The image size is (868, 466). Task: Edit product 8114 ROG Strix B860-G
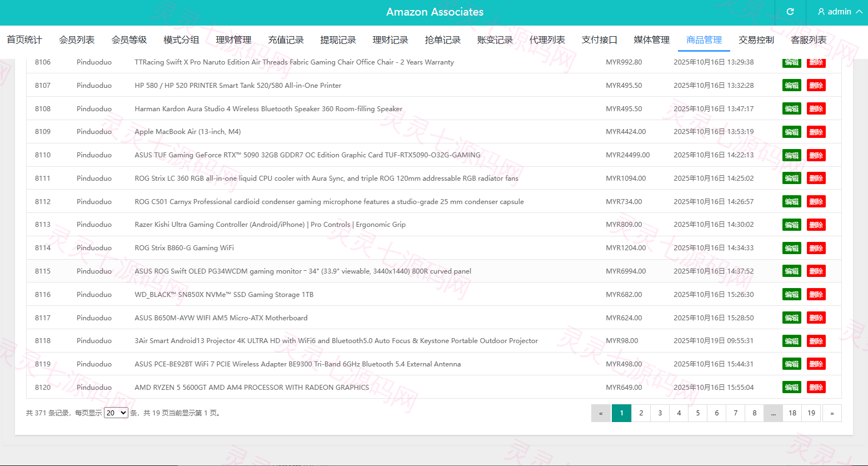pos(792,248)
